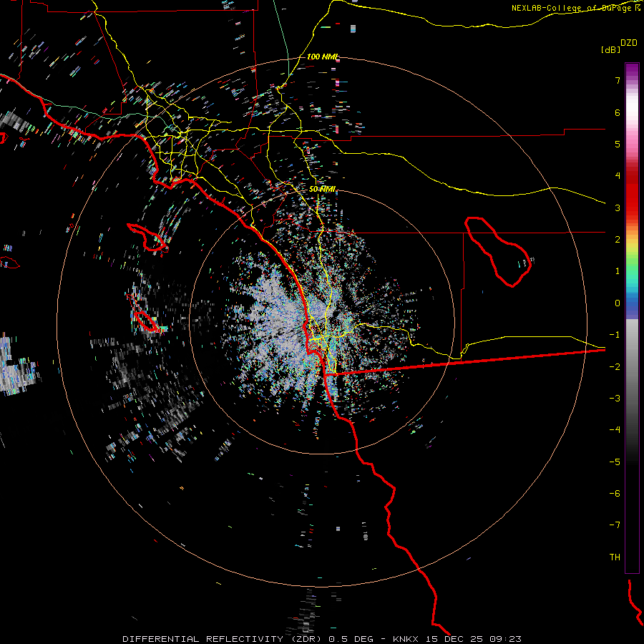Select the 6 value on color scale
The width and height of the screenshot is (644, 644).
click(618, 112)
